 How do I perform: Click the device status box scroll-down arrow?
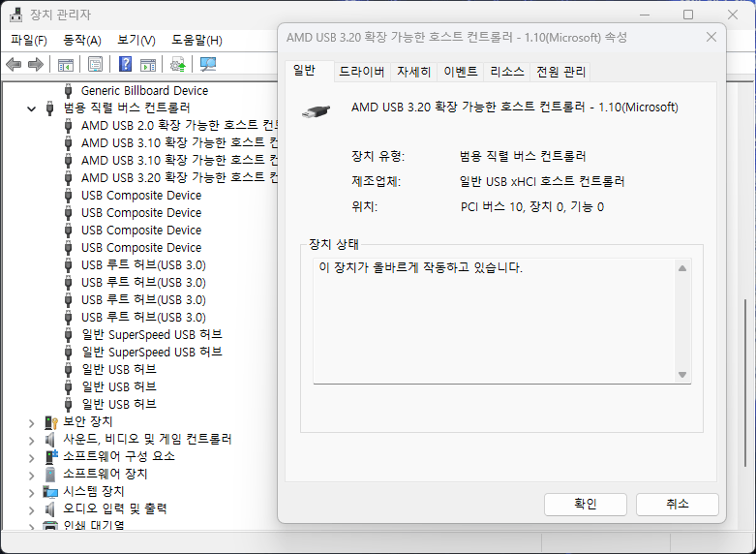pyautogui.click(x=682, y=375)
